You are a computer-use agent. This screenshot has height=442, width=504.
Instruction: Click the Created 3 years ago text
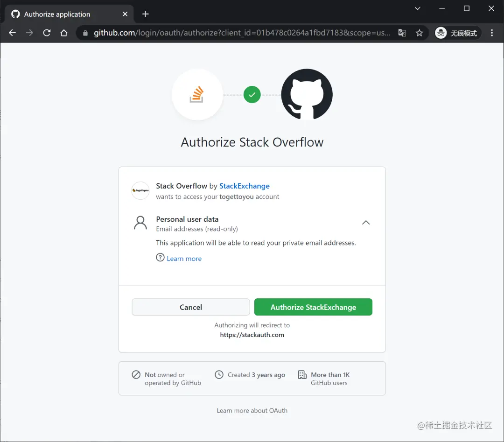[256, 375]
